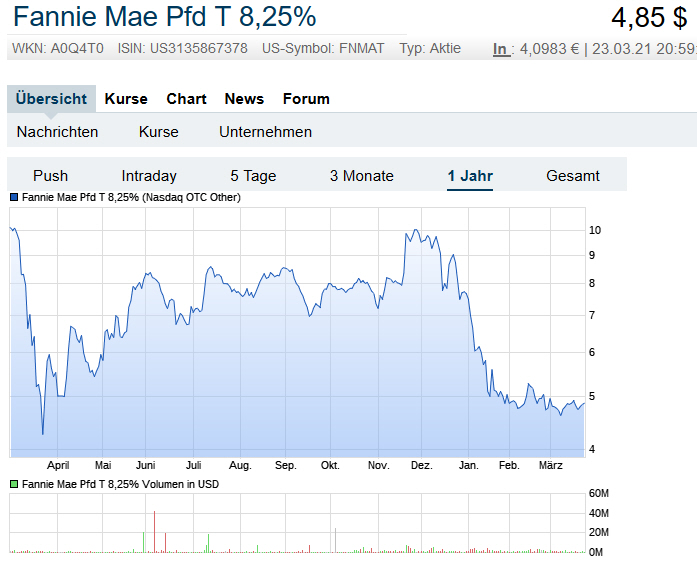Click the underlined "In" currency link

[500, 49]
